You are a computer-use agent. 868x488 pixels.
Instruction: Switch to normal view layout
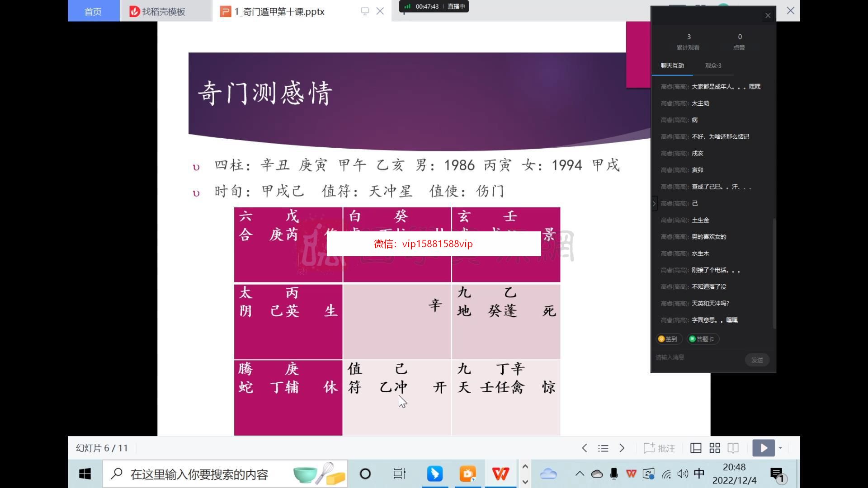coord(696,448)
